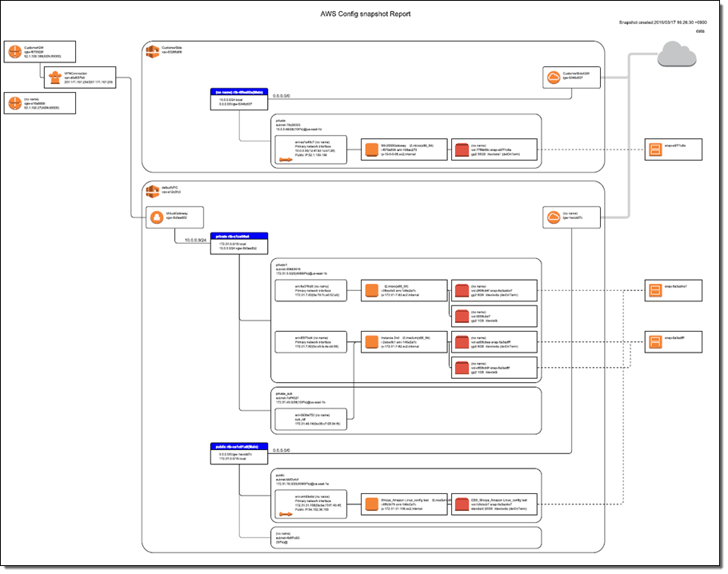Click the Instance 2nd EC2 instance icon
728x574 pixels.
click(370, 342)
